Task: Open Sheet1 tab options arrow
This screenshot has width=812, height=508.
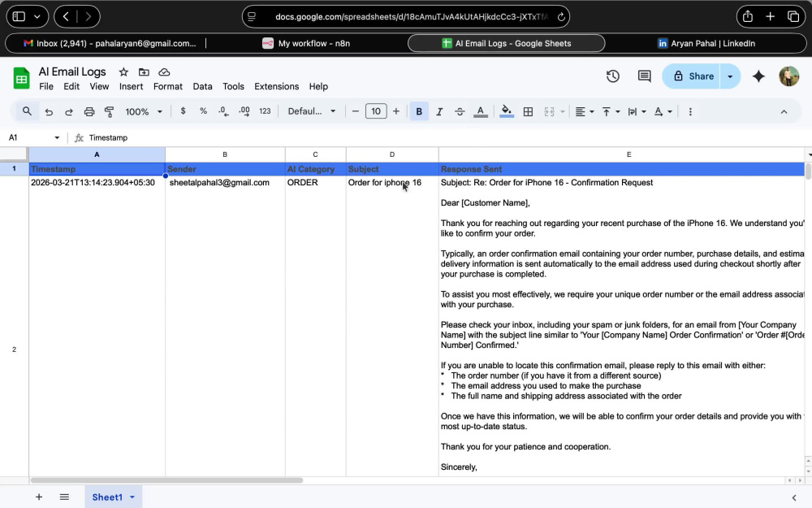Action: [132, 497]
